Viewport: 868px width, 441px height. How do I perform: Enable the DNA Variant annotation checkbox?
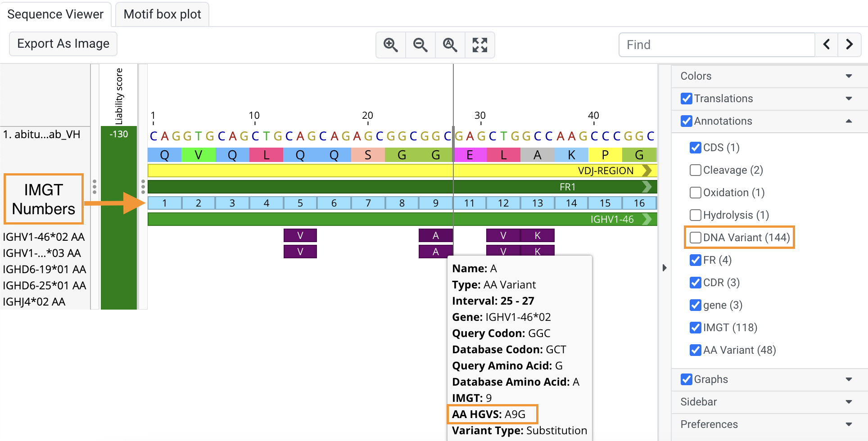click(x=695, y=237)
